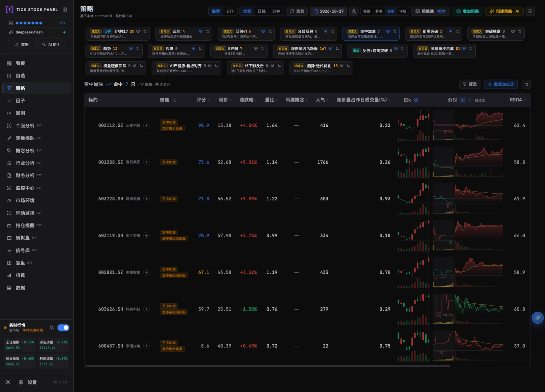Add 002112.SZ 三变科技 to watchlist plus
545x392 pixels.
click(147, 125)
